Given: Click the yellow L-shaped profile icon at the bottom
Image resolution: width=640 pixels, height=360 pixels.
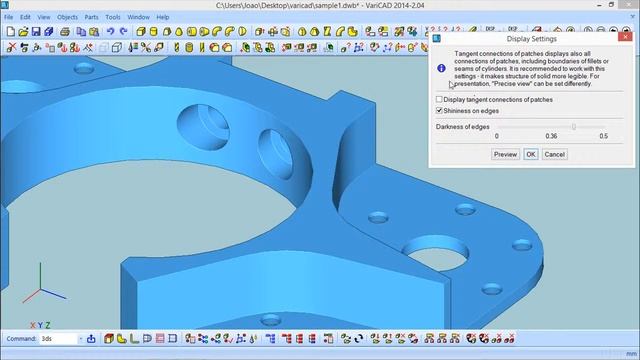Looking at the screenshot, I should pyautogui.click(x=121, y=338).
